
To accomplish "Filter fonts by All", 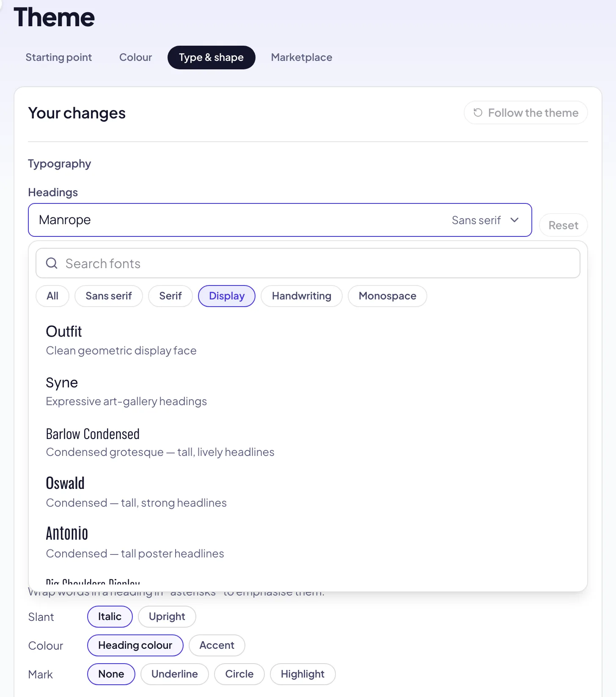I will [52, 296].
